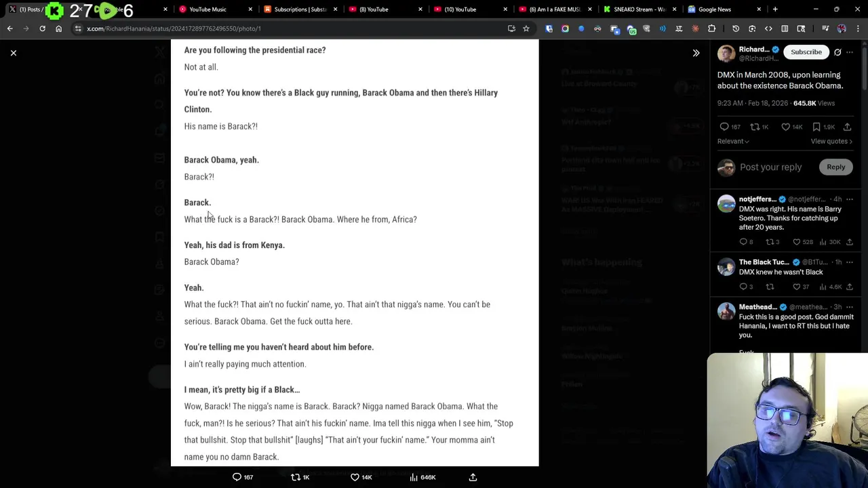Image resolution: width=868 pixels, height=488 pixels.
Task: Open notjeffers profile name
Action: coord(757,199)
